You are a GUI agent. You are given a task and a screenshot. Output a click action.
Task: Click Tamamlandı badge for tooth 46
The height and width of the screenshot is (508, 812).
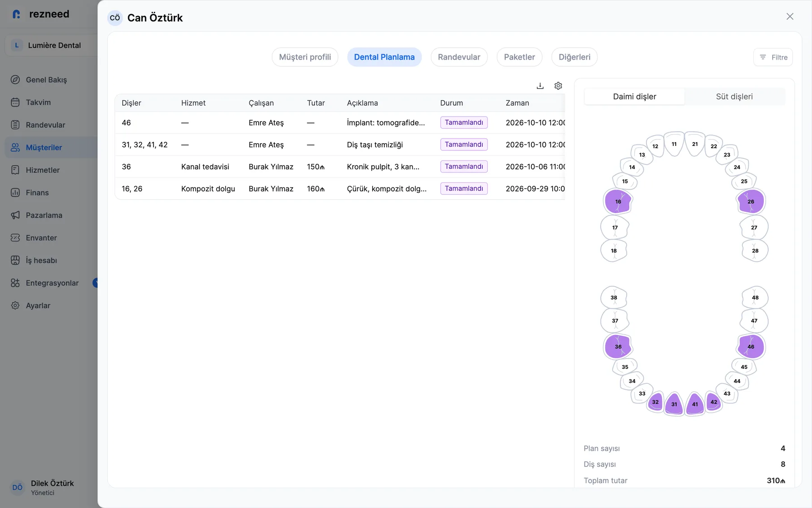[x=464, y=122]
